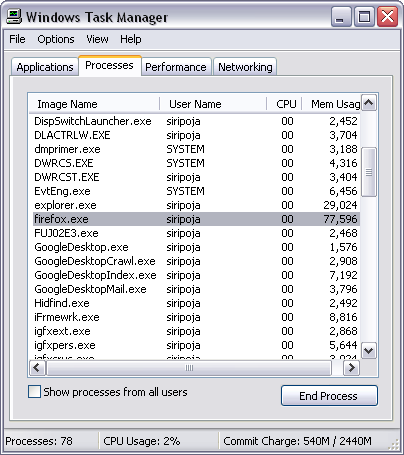Select the explorer.exe process row
The width and height of the screenshot is (404, 455).
196,205
